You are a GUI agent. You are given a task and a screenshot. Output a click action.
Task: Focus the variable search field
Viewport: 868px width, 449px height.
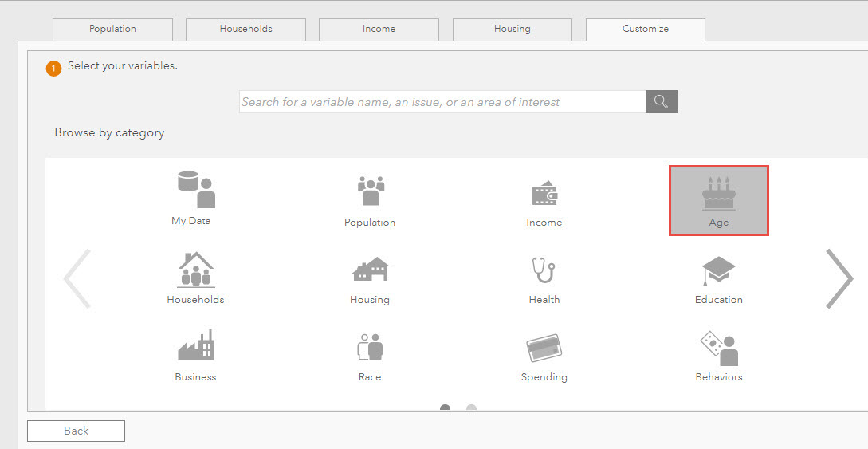point(442,102)
